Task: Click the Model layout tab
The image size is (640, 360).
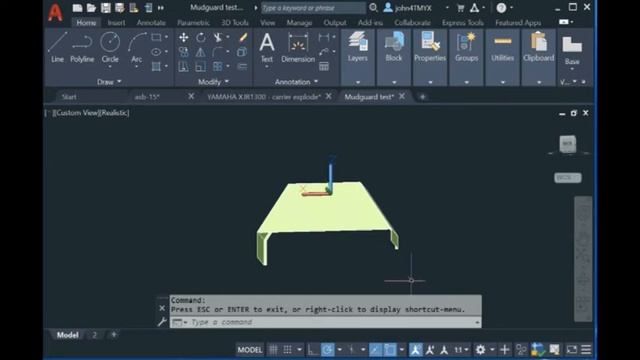Action: point(67,335)
